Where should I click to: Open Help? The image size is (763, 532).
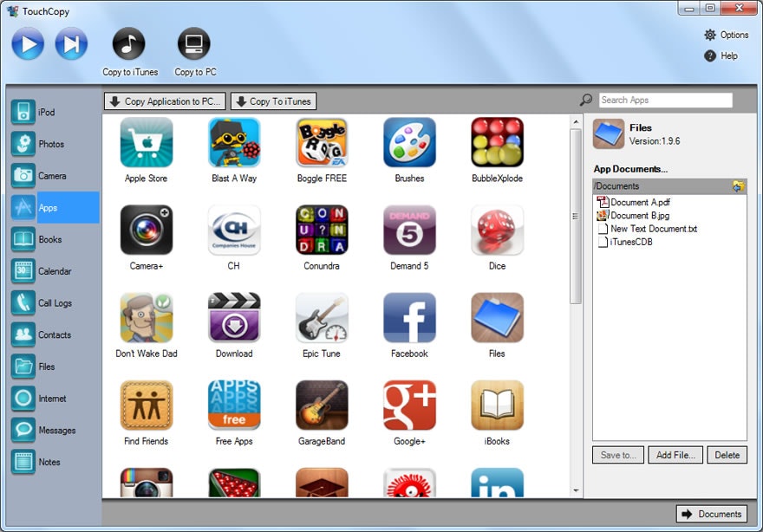pyautogui.click(x=721, y=56)
